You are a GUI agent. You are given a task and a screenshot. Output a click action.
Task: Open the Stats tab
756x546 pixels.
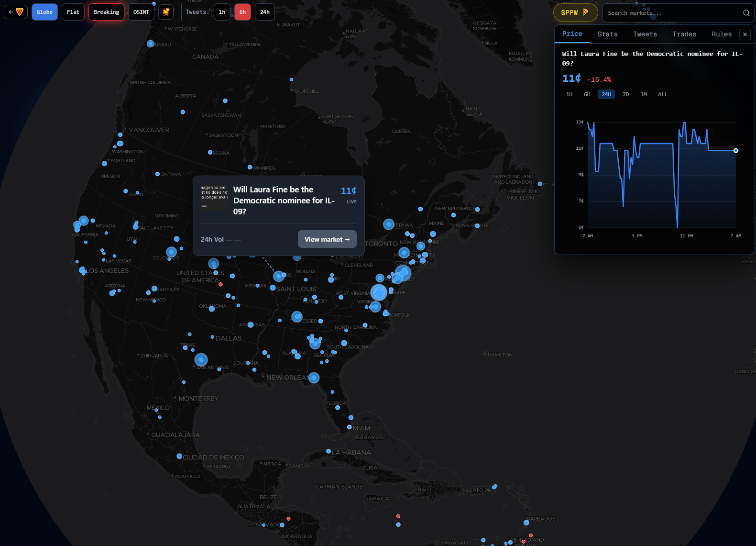607,34
